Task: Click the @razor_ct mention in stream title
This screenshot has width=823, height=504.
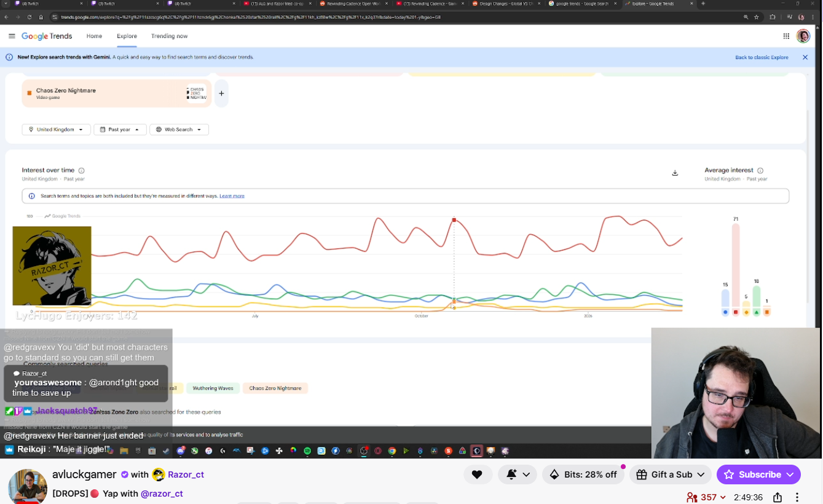Action: (x=162, y=494)
